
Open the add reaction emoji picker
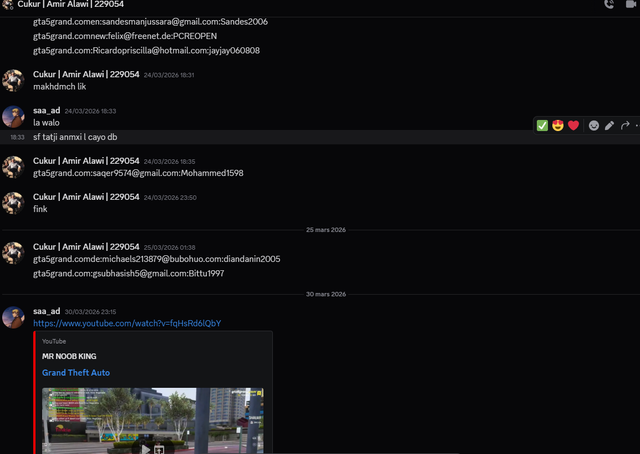(x=593, y=125)
